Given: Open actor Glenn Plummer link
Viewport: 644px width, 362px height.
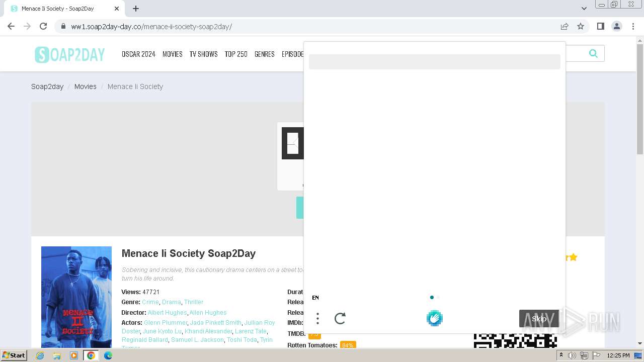Looking at the screenshot, I should (166, 323).
